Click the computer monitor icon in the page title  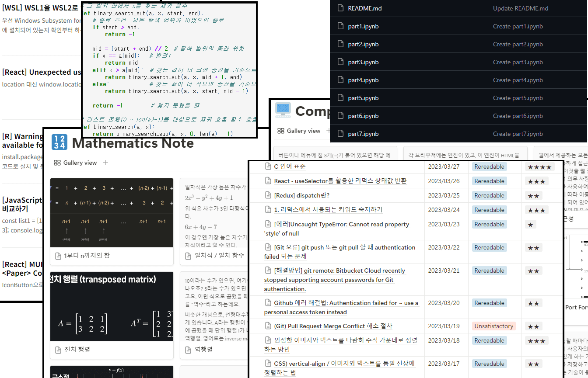[x=283, y=111]
